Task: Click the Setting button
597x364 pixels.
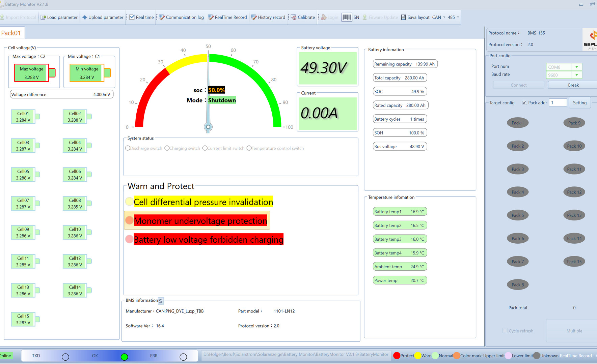Action: tap(579, 103)
